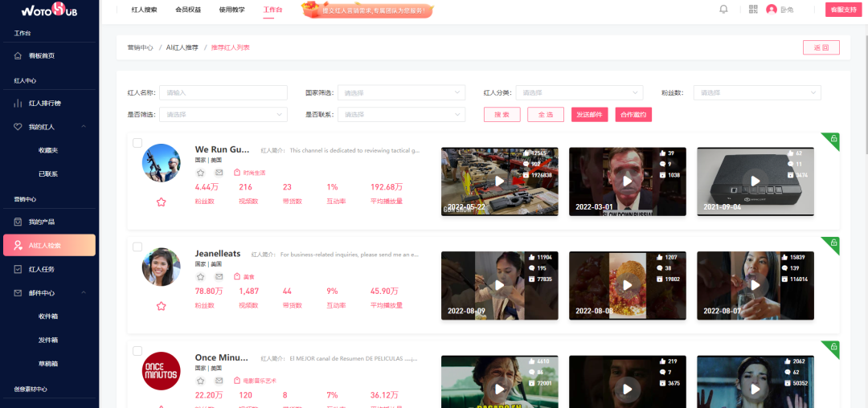Click pink favorite star under We Run Gu... avatar
Viewport: 868px width, 408px height.
pos(161,202)
